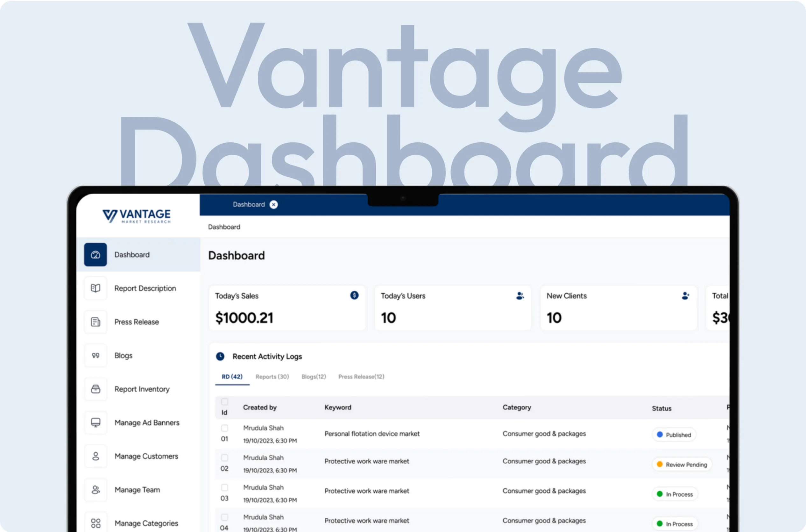Switch to the Press Release(12) tab

coord(361,377)
